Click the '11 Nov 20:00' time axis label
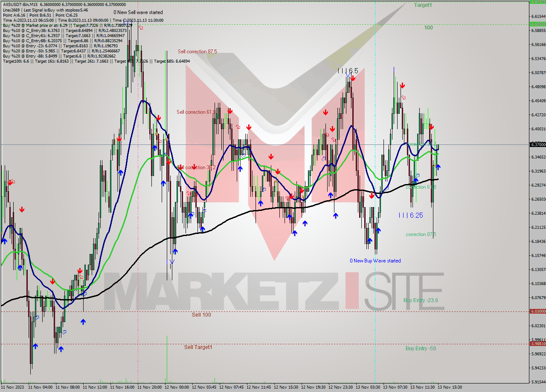 click(x=150, y=387)
